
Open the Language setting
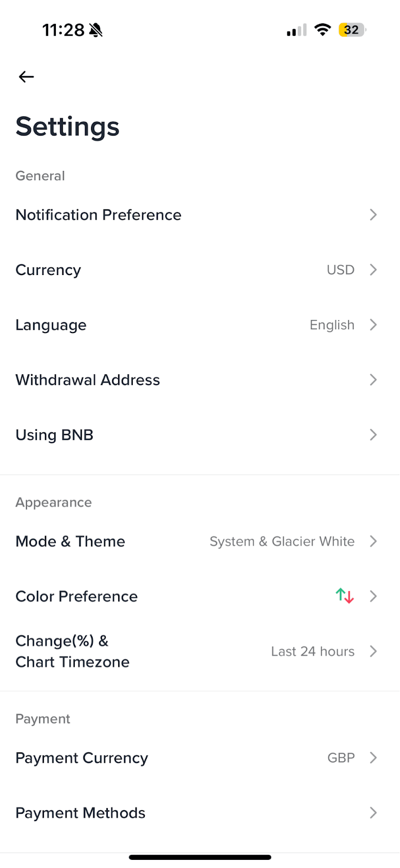200,324
